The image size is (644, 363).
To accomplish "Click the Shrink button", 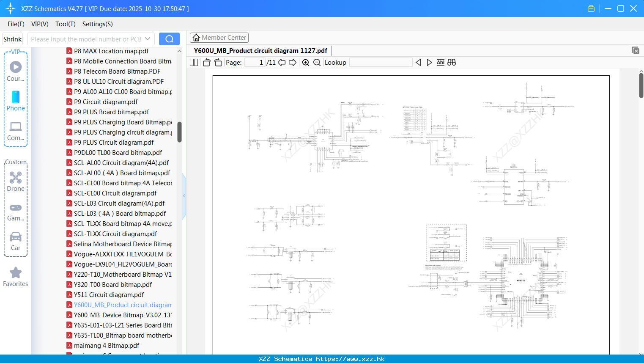I will click(12, 39).
